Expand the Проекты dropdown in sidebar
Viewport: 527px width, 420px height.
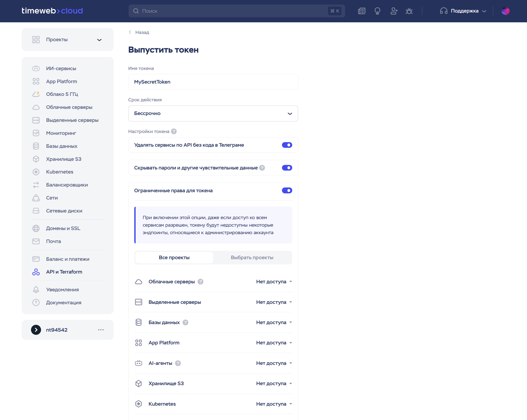[67, 40]
